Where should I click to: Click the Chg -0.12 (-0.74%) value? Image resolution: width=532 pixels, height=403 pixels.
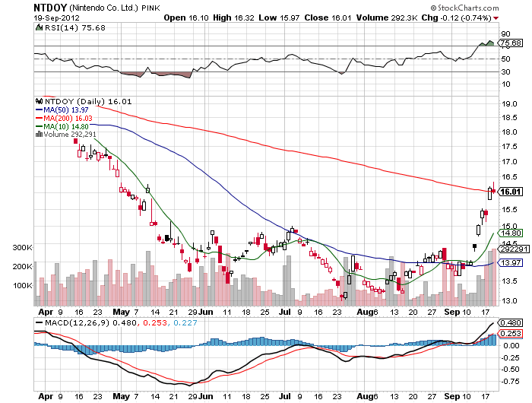click(x=456, y=17)
